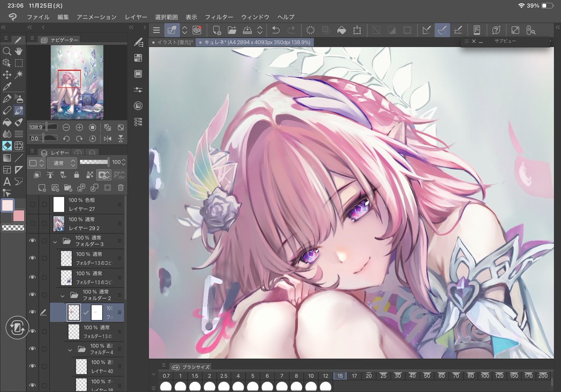Open Clip Studio spiral icon with red dot

(x=197, y=30)
